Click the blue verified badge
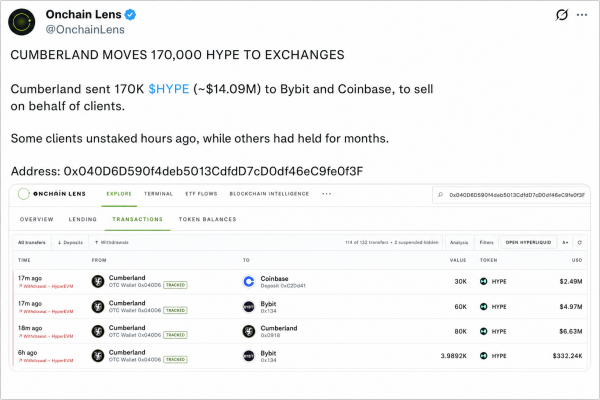Viewport: 600px width, 400px height. pyautogui.click(x=130, y=15)
